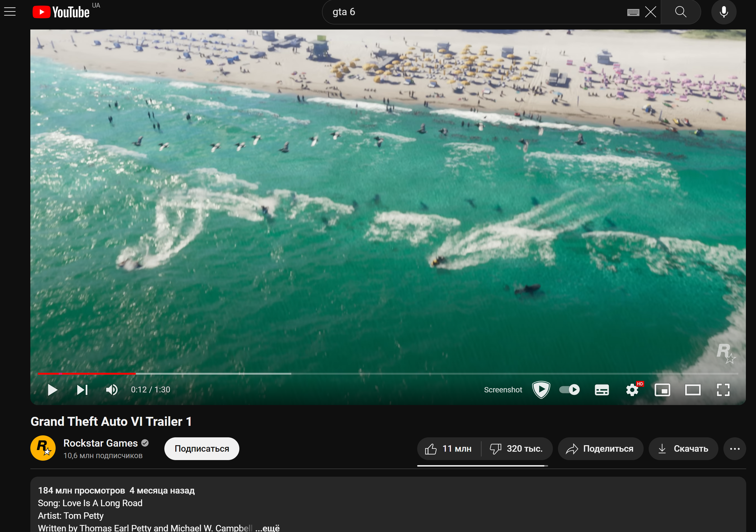Click the YouTube logo to go home

pyautogui.click(x=61, y=12)
